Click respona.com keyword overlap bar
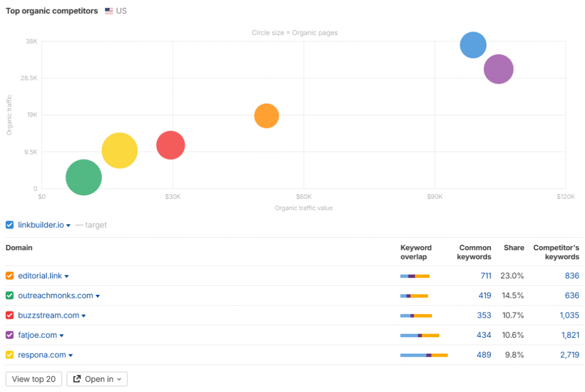Image resolution: width=585 pixels, height=392 pixels. coord(423,355)
